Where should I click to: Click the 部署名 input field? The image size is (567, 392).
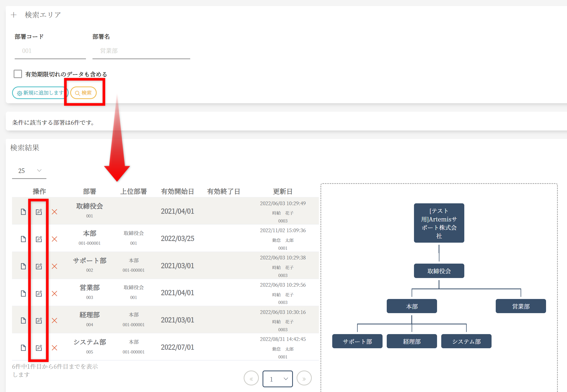point(141,51)
